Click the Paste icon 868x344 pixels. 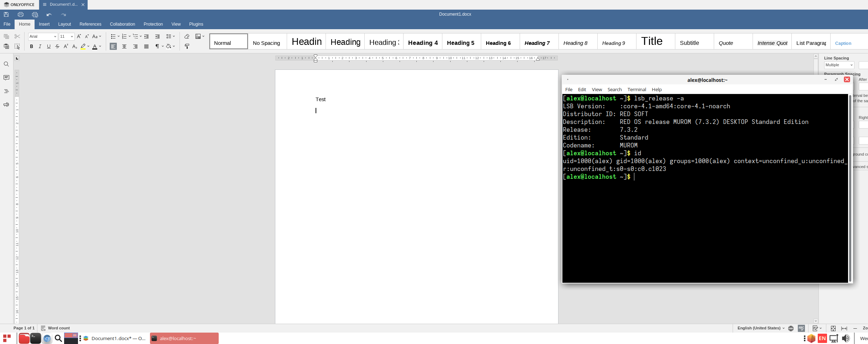tap(6, 46)
